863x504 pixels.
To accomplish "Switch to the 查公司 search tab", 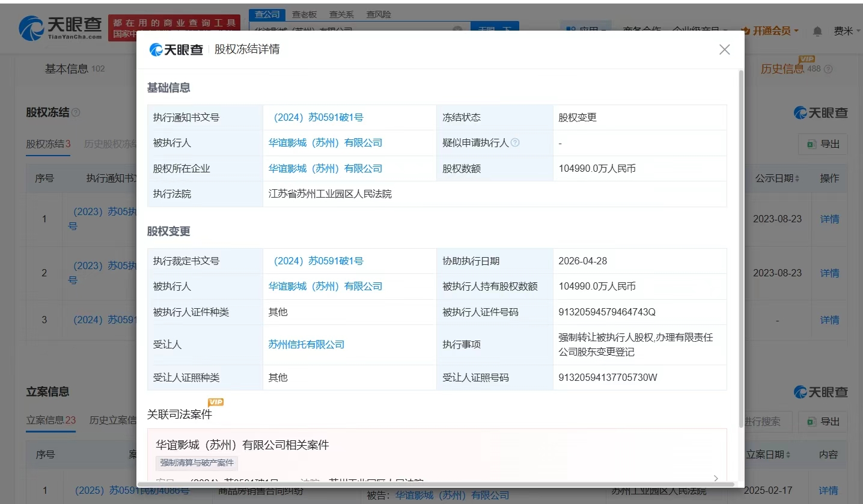I will 267,14.
